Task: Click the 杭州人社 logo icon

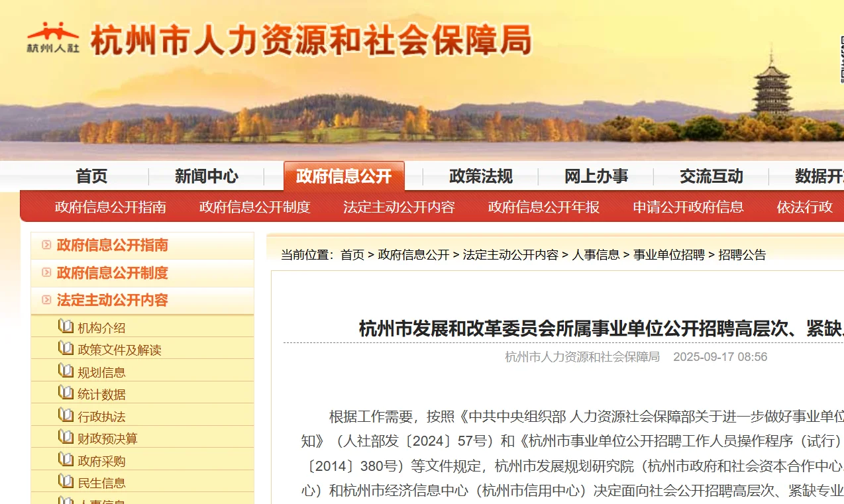Action: [52, 38]
